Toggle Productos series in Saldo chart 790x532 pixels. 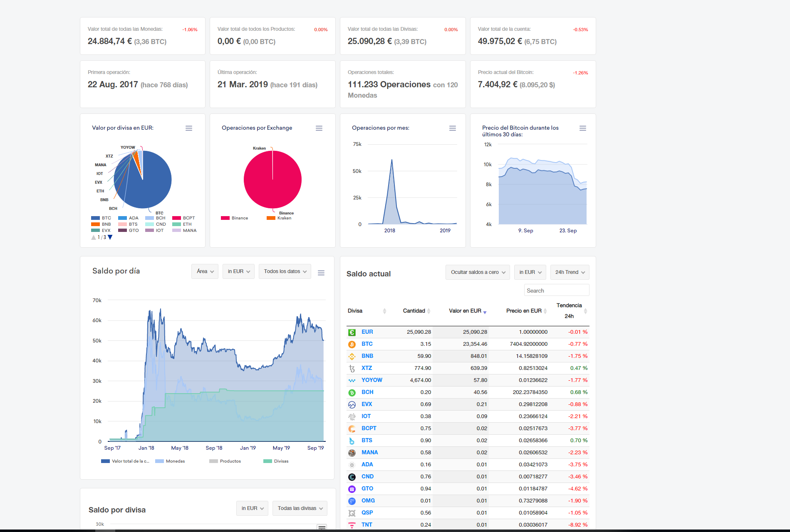click(x=225, y=461)
